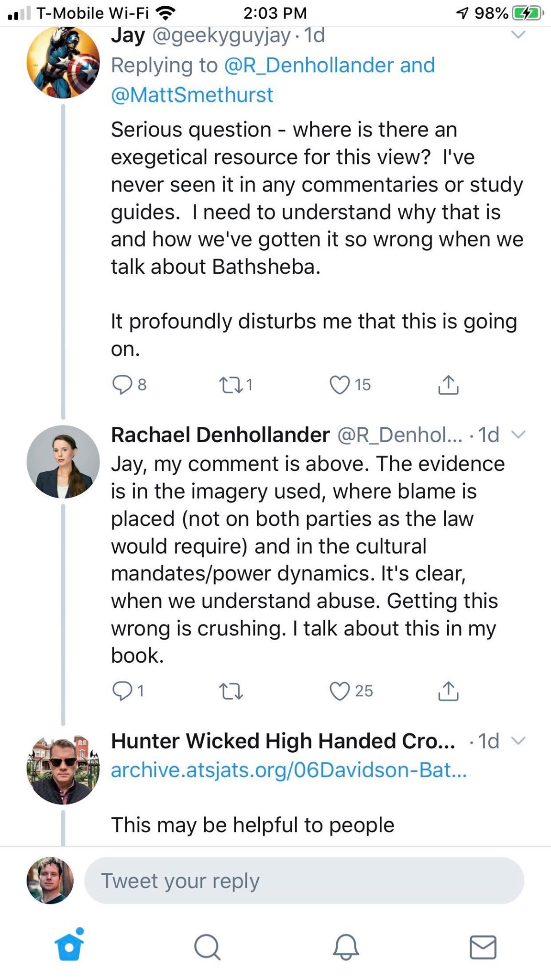Share Rachael Denhollander's tweet
The image size is (551, 980).
448,691
